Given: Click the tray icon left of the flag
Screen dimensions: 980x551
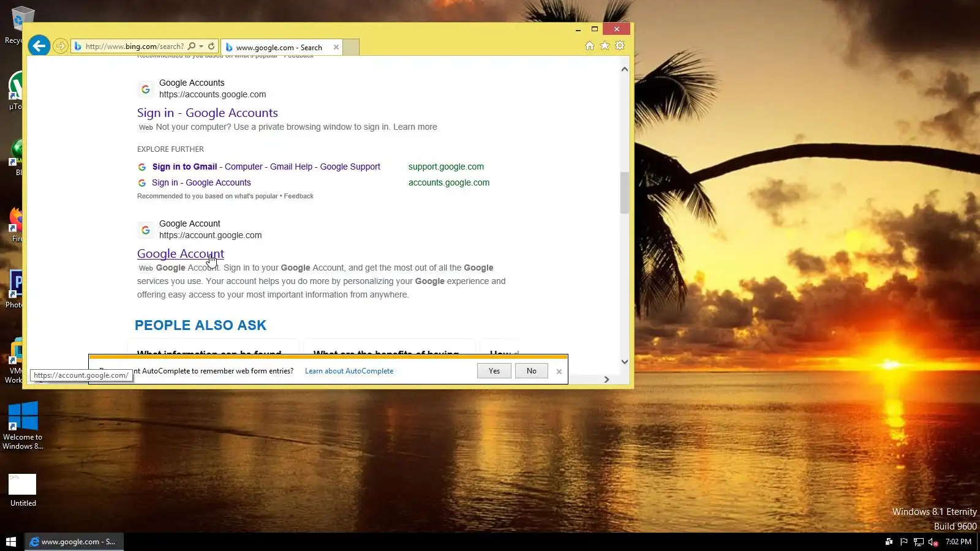Looking at the screenshot, I should tap(889, 542).
